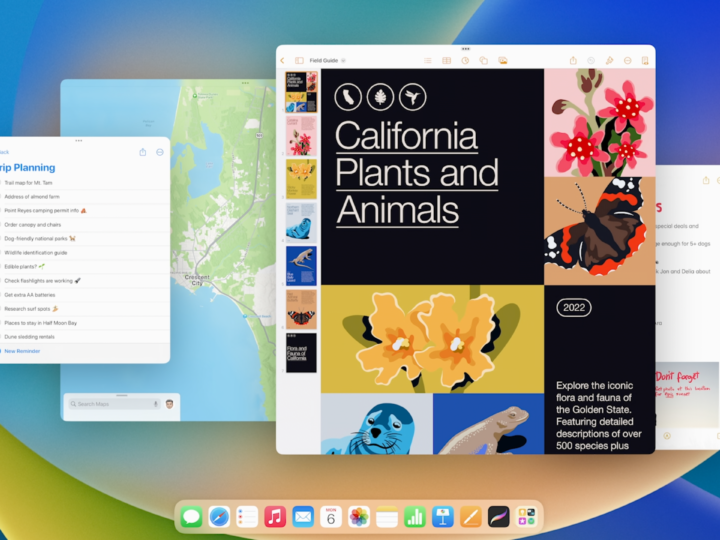This screenshot has width=720, height=540.
Task: Go back using Pages back arrow
Action: tap(283, 61)
